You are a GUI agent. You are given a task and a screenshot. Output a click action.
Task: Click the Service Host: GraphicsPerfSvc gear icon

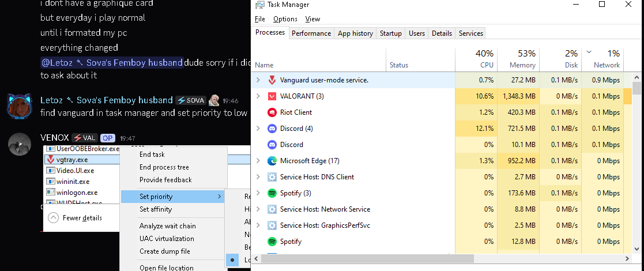[x=272, y=225]
